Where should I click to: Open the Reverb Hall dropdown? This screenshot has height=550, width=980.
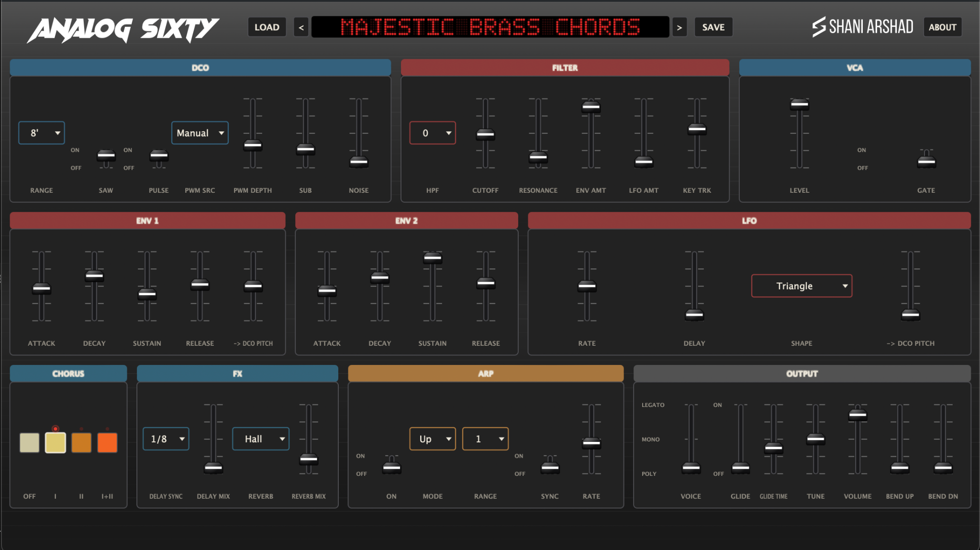click(261, 439)
